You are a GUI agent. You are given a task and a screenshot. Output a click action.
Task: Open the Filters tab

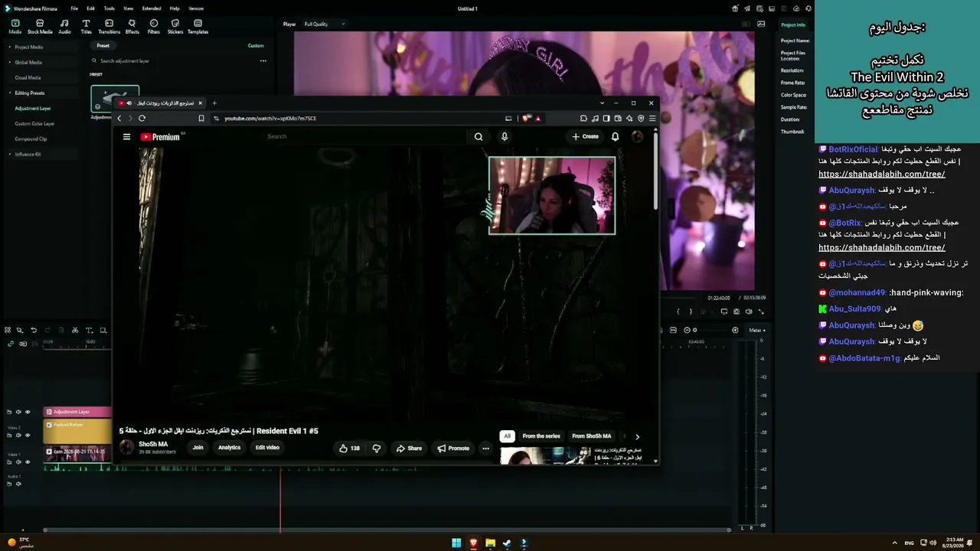pos(154,27)
